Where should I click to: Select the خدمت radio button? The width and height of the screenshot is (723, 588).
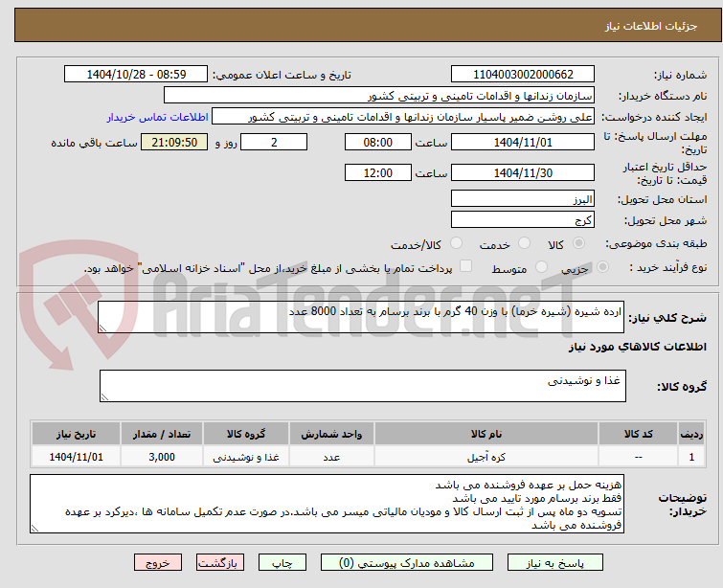pos(524,243)
